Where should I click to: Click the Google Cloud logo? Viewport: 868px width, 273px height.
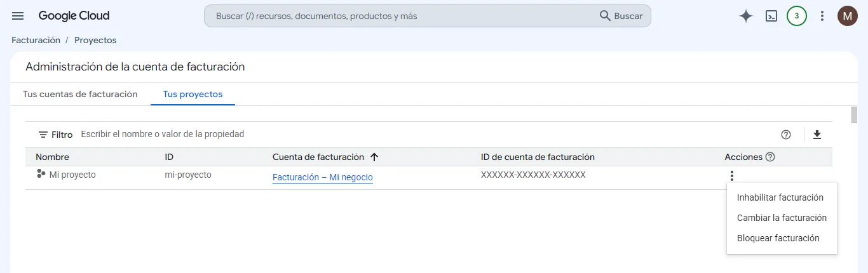(74, 16)
